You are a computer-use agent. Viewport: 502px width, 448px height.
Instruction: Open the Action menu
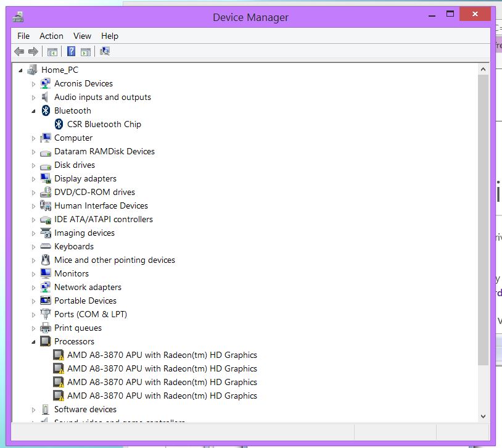51,36
